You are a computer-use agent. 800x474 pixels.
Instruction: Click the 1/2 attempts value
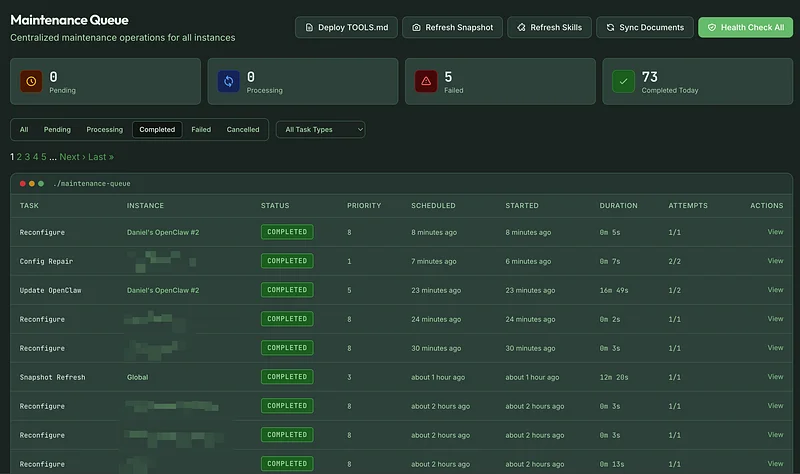tap(674, 290)
